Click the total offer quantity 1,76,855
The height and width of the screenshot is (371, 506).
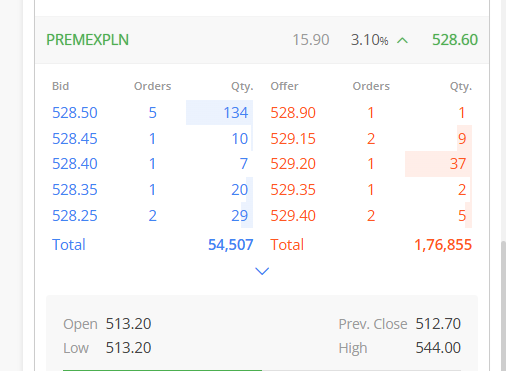(x=443, y=245)
